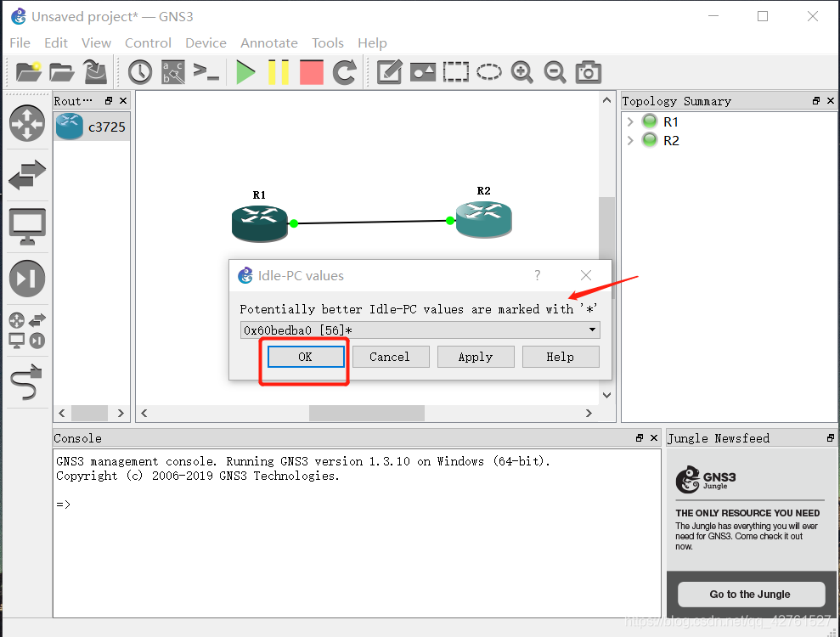840x637 pixels.
Task: Select router R1 on the canvas
Action: [260, 223]
